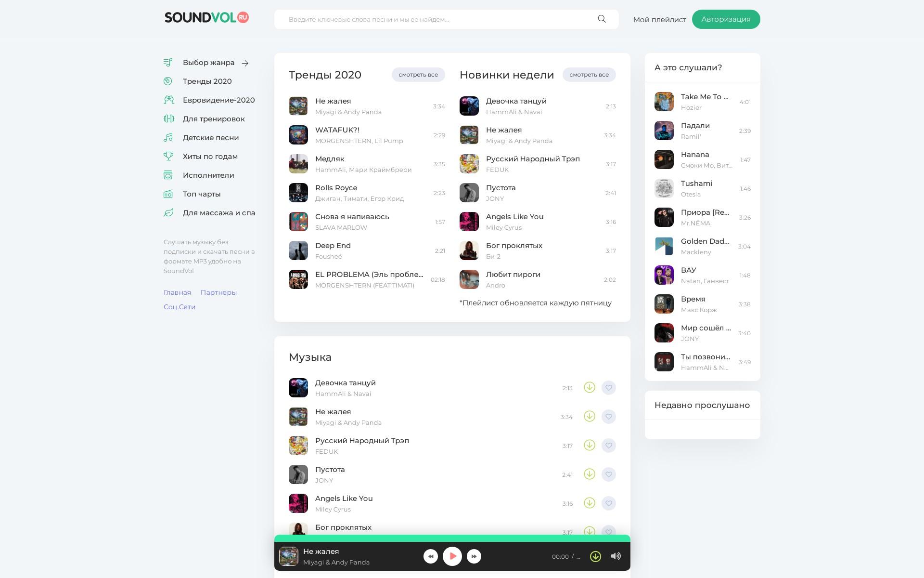Viewport: 924px width, 578px height.
Task: Download Не жалея in Музыка list
Action: (x=590, y=416)
